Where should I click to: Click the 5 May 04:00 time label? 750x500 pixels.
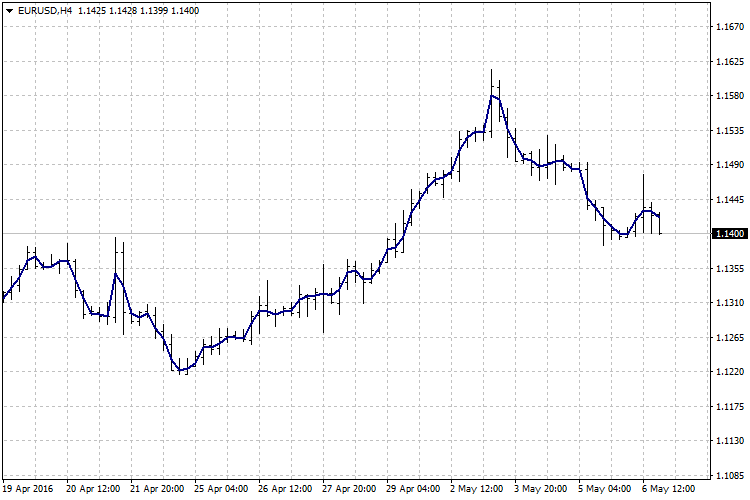point(605,489)
